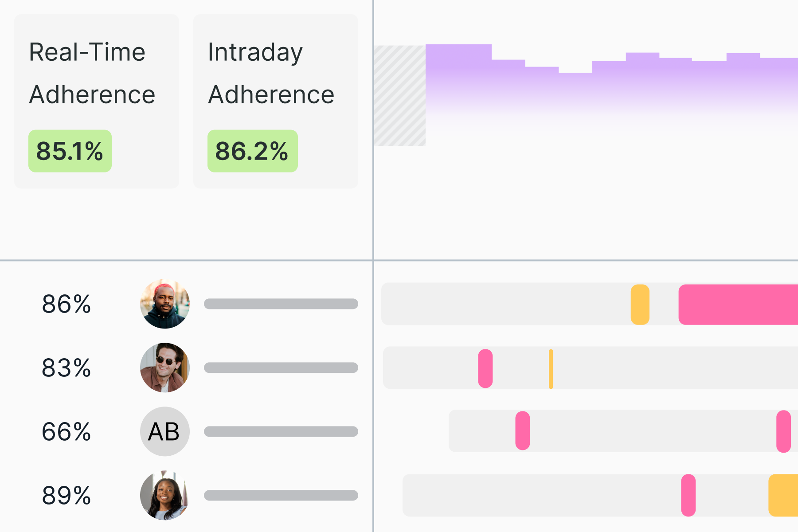Click the 86.2% adherence badge
Viewport: 798px width, 532px height.
(x=252, y=151)
